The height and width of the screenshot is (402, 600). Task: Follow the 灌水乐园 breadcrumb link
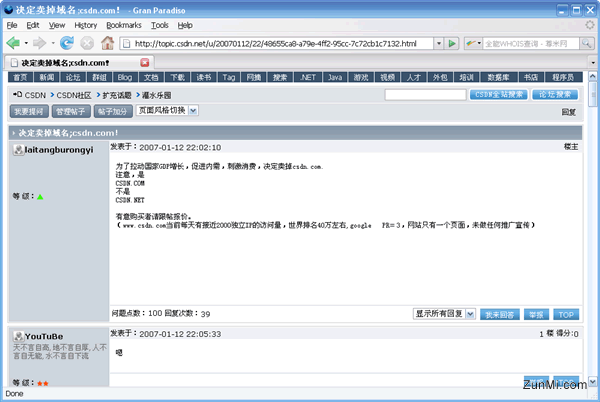click(156, 95)
